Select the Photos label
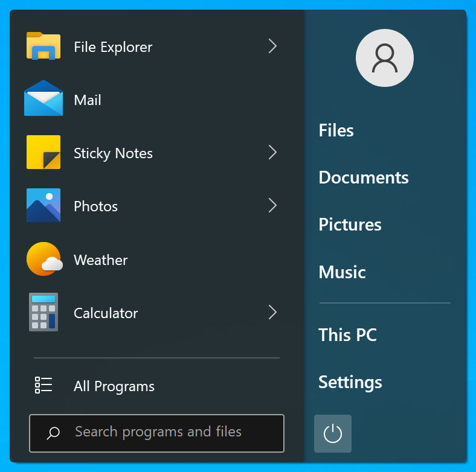Viewport: 476px width, 472px height. point(95,206)
